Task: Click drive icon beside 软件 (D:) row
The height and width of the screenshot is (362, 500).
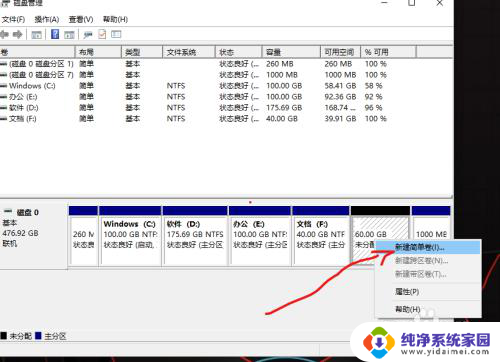Action: (x=3, y=108)
